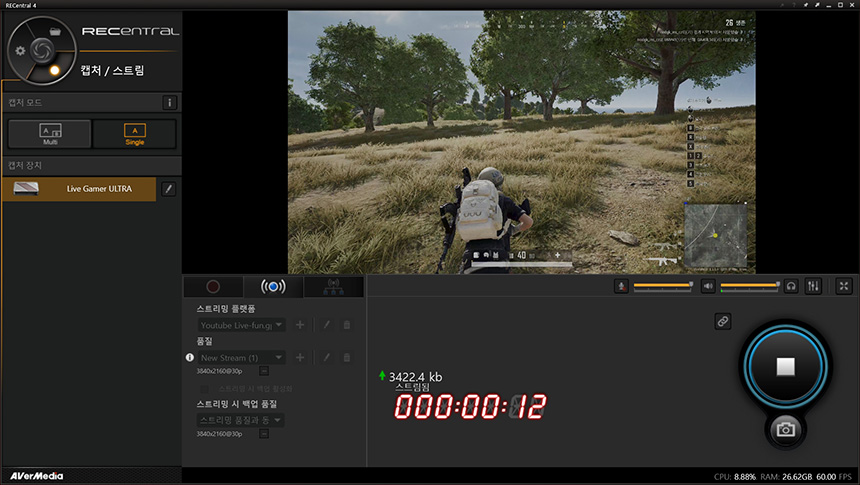The width and height of the screenshot is (860, 485).
Task: Click the game preview video
Action: (x=522, y=142)
